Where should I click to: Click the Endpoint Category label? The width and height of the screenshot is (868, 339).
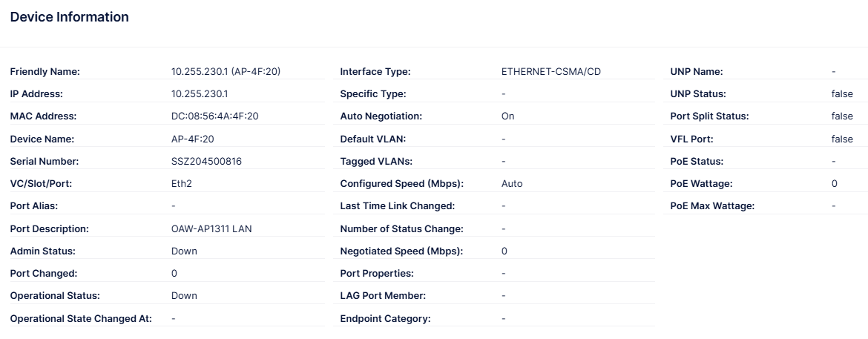(x=385, y=318)
